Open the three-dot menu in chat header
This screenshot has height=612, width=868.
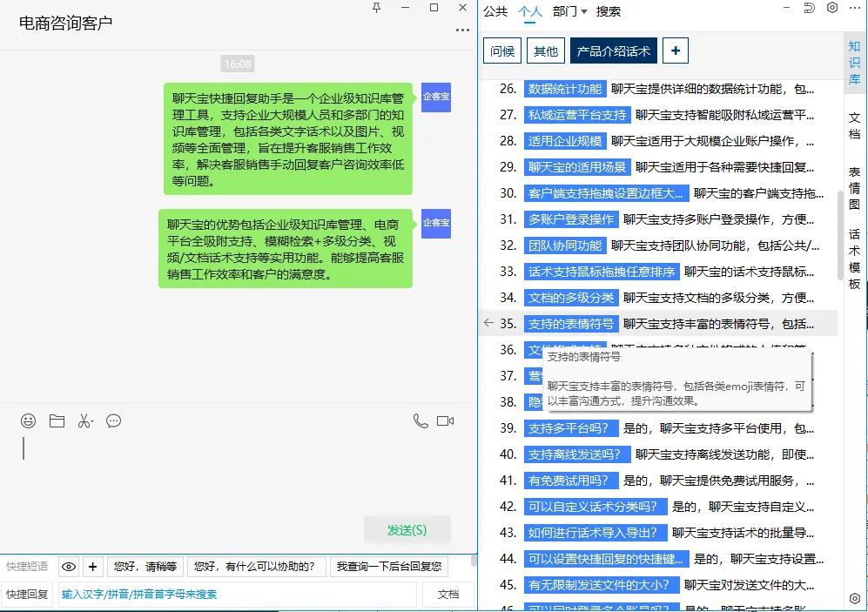[462, 30]
